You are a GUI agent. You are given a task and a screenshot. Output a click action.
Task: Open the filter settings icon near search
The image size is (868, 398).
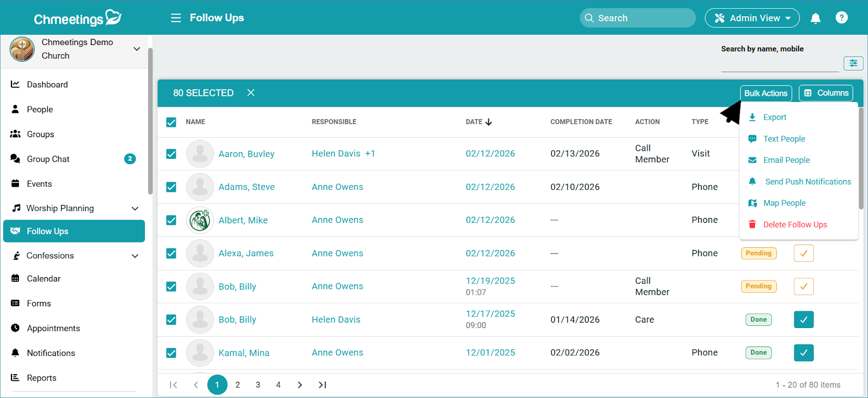[853, 63]
